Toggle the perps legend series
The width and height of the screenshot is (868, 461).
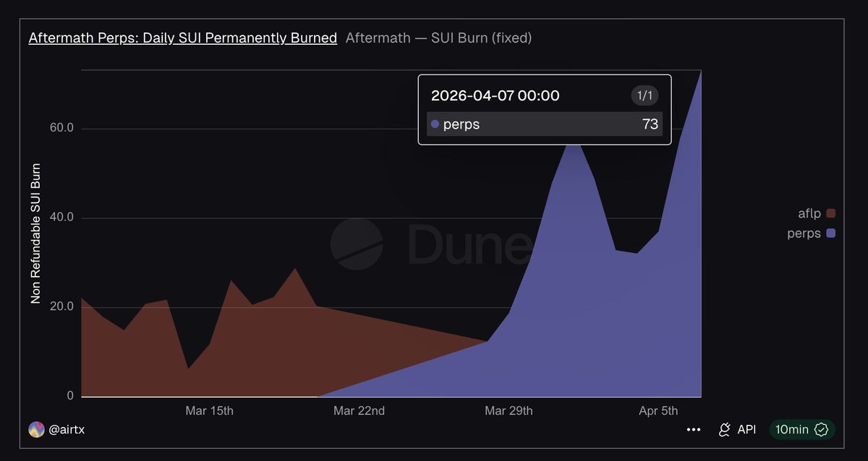click(x=812, y=233)
